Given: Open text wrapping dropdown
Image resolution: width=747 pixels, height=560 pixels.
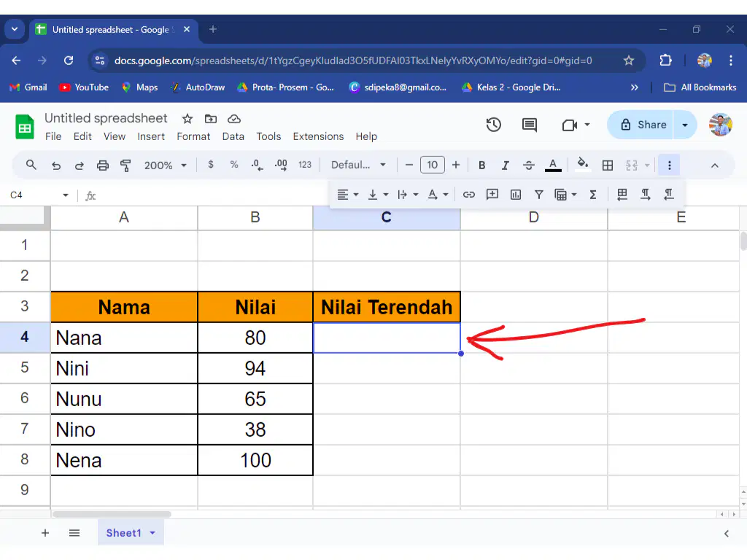Looking at the screenshot, I should [x=408, y=194].
